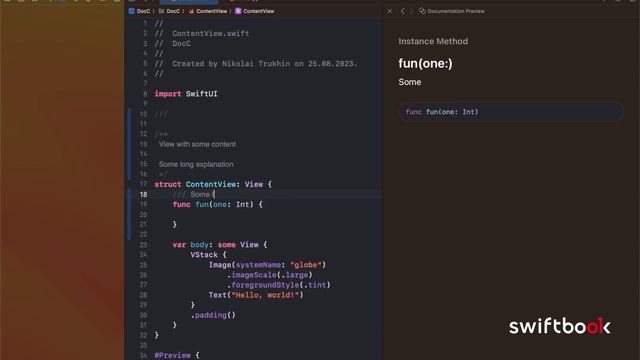This screenshot has width=640, height=360.
Task: Click line number 23 in gutter
Action: click(x=143, y=244)
